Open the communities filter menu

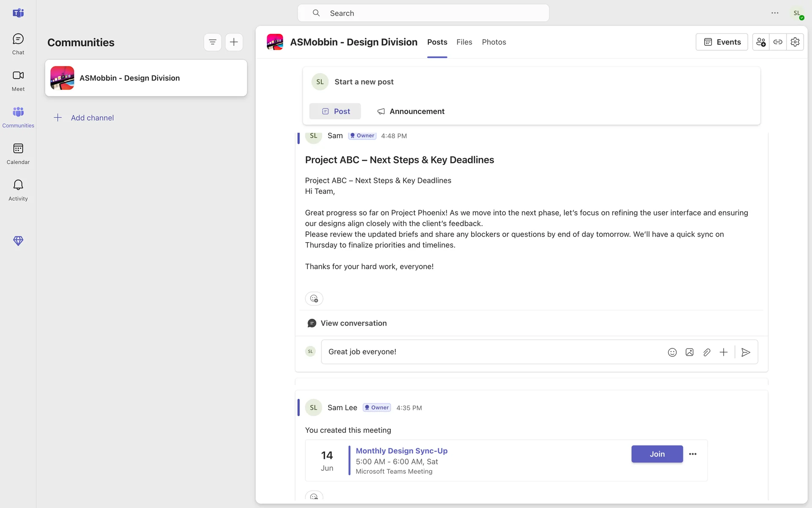[x=212, y=42]
